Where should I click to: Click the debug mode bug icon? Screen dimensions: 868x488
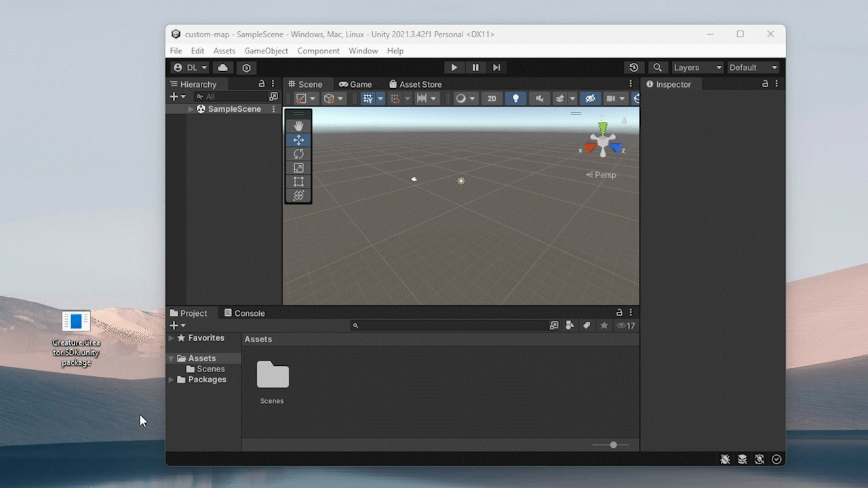(725, 460)
